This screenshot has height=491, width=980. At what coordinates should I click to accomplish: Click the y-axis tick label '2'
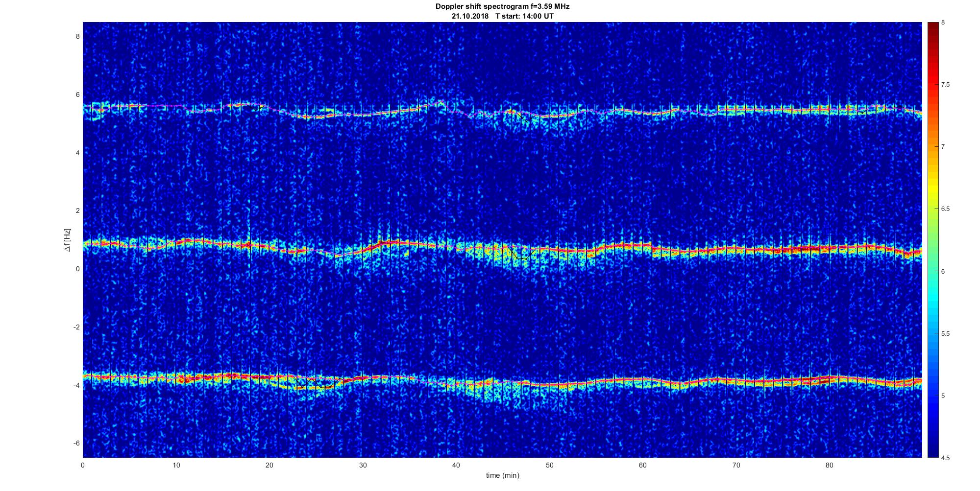coord(77,211)
